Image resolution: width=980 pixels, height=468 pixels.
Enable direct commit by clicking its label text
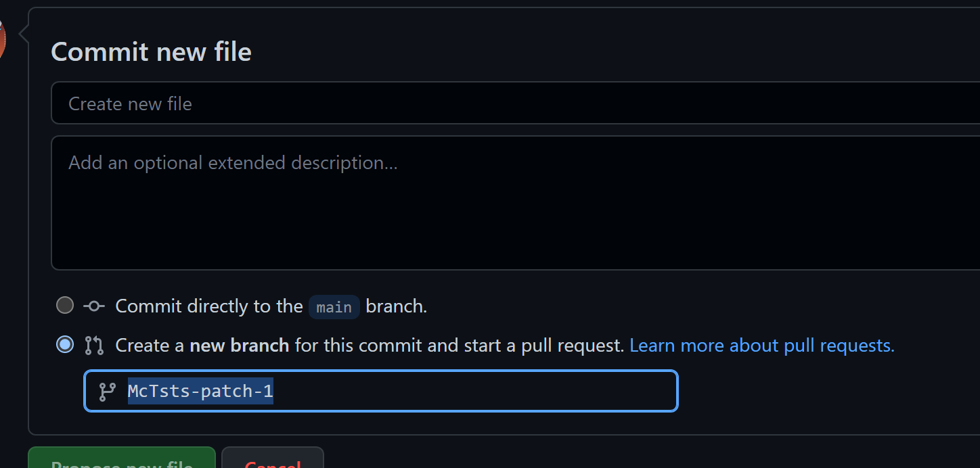tap(209, 306)
